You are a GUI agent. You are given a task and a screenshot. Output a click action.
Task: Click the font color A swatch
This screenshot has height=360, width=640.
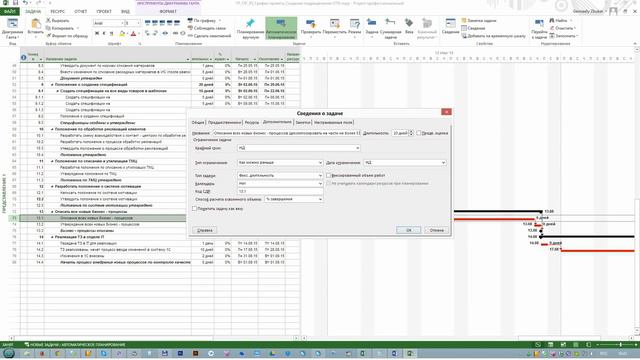click(133, 33)
